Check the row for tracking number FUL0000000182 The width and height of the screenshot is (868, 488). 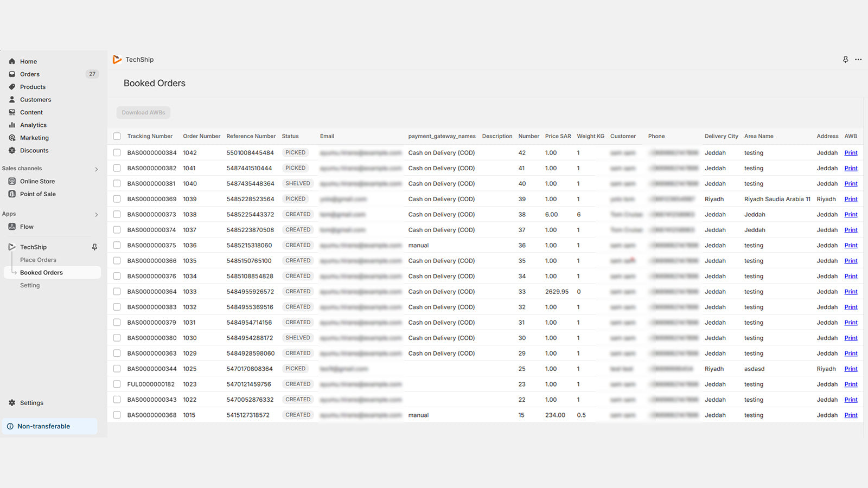pyautogui.click(x=117, y=384)
